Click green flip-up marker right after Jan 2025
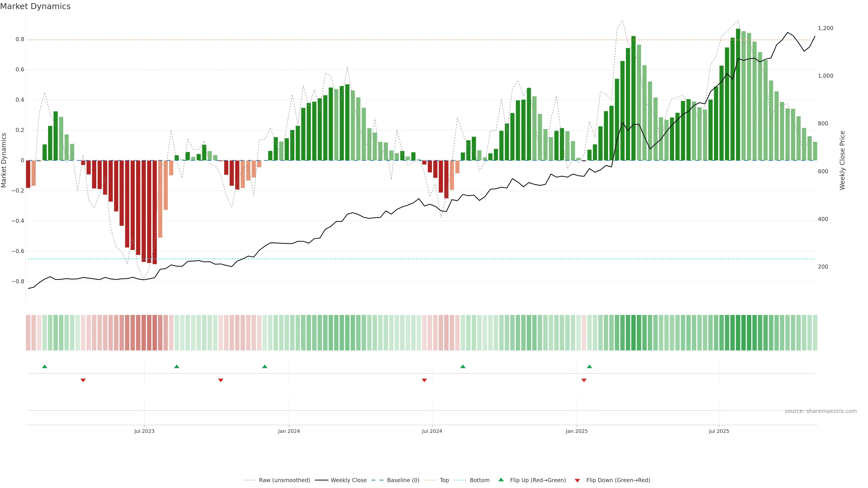 pos(589,366)
